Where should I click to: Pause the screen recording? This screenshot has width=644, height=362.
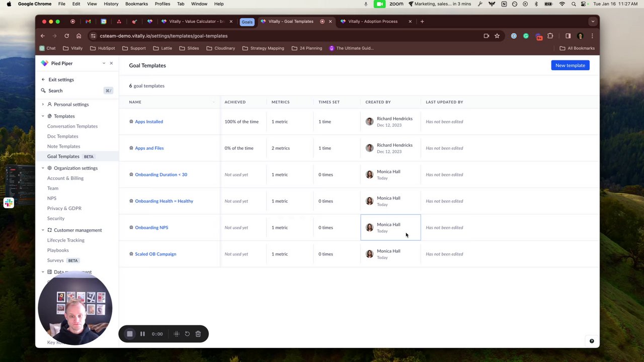coord(142,334)
